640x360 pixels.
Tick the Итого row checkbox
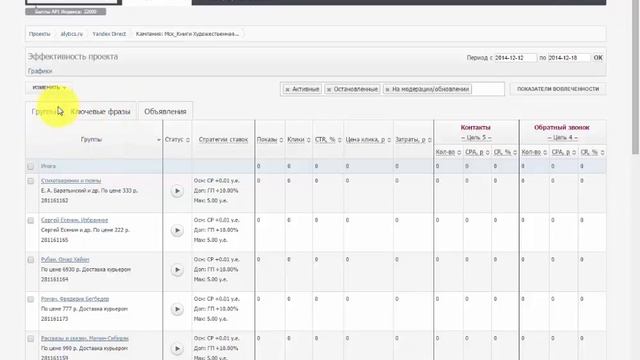31,166
